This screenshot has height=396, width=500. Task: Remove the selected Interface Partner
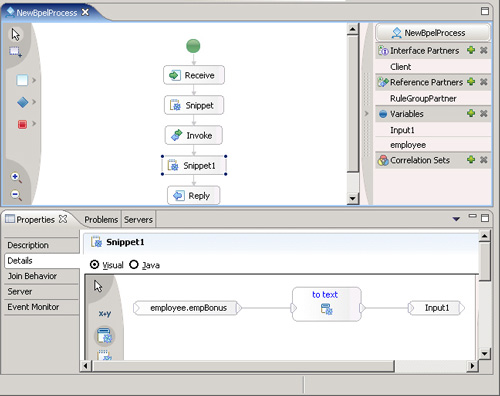pyautogui.click(x=484, y=50)
